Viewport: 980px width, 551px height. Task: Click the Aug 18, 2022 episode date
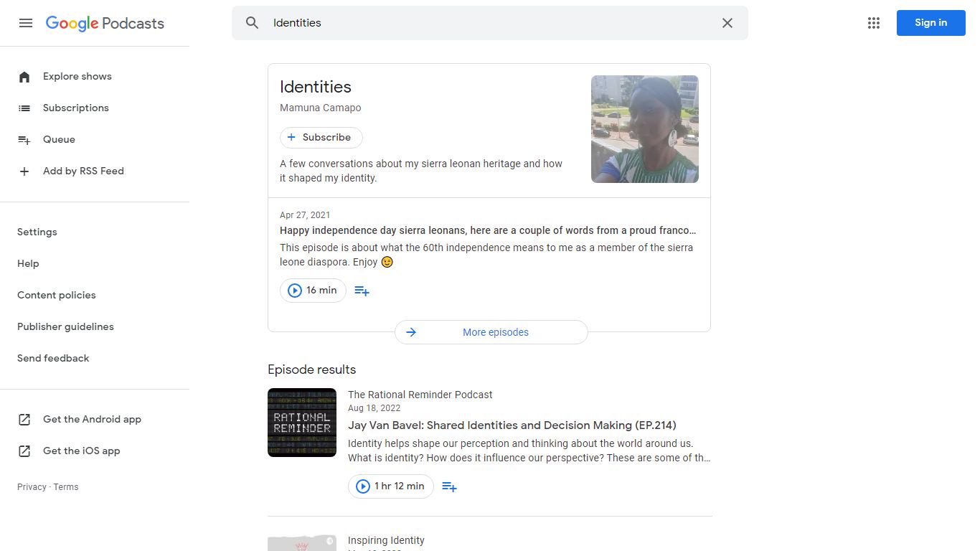tap(374, 408)
